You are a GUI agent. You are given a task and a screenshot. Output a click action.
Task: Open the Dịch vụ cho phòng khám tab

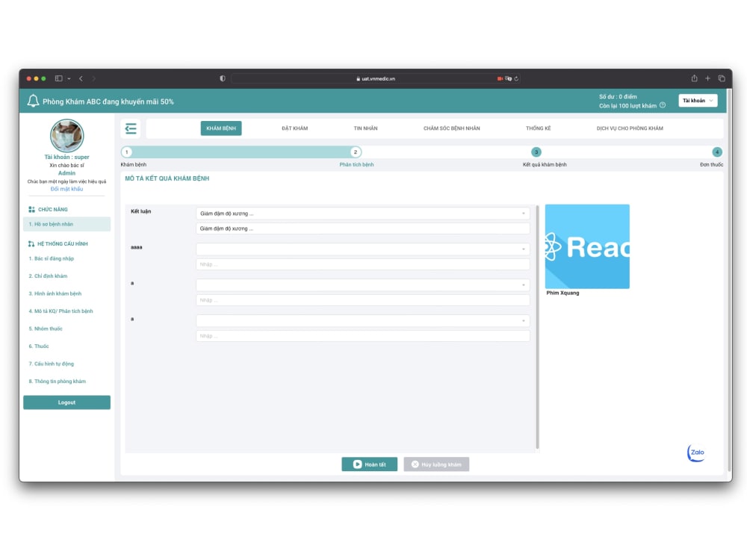pos(630,128)
